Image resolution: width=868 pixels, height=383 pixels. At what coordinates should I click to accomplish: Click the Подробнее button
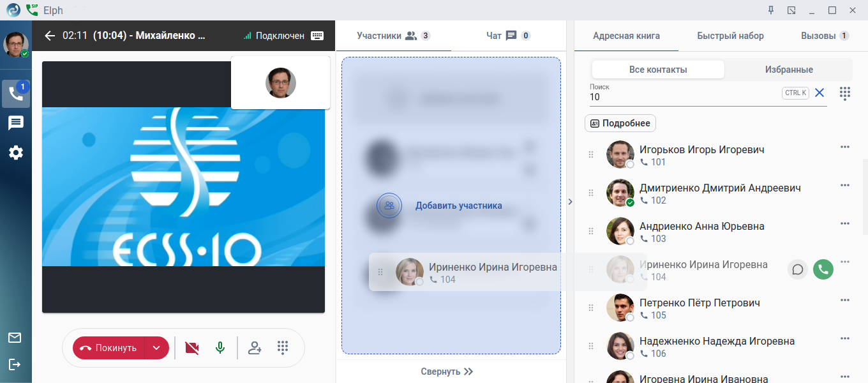(620, 123)
